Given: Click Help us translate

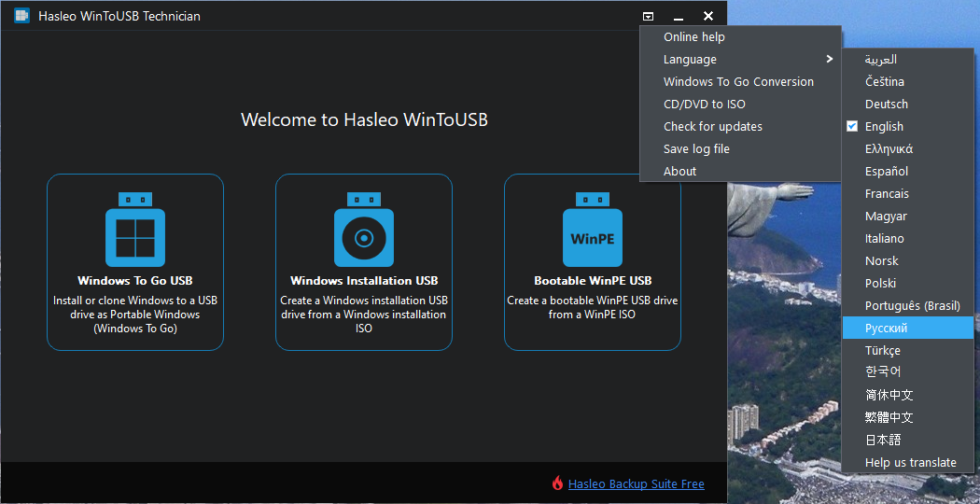Looking at the screenshot, I should point(910,463).
